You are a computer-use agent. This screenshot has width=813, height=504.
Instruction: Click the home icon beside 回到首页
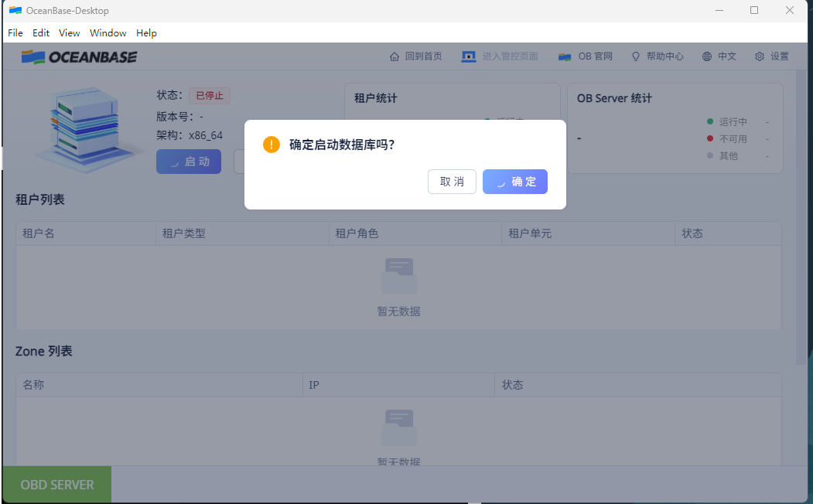click(395, 56)
